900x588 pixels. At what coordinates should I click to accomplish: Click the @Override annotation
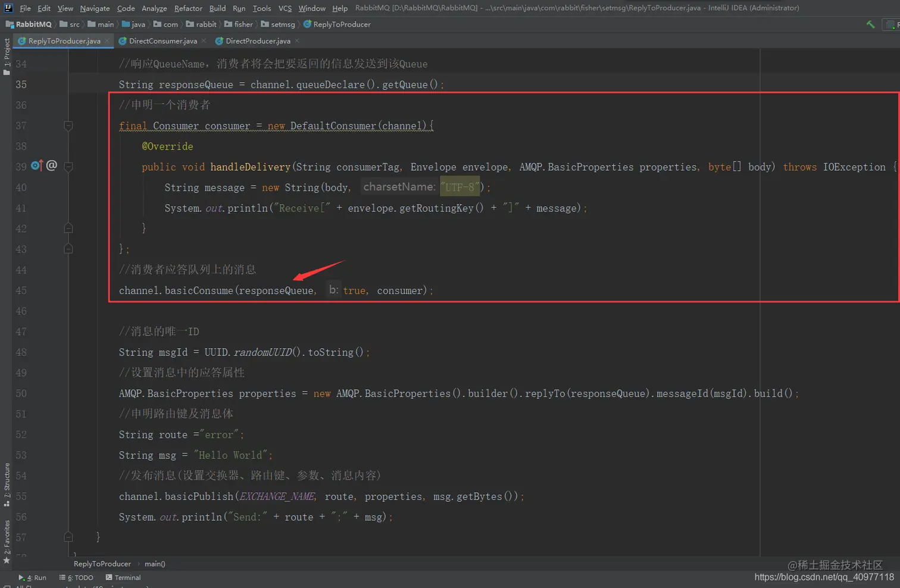pos(167,146)
